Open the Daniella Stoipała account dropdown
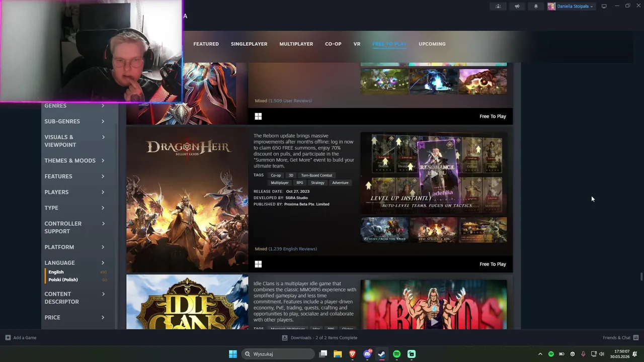This screenshot has height=362, width=644. [x=575, y=6]
